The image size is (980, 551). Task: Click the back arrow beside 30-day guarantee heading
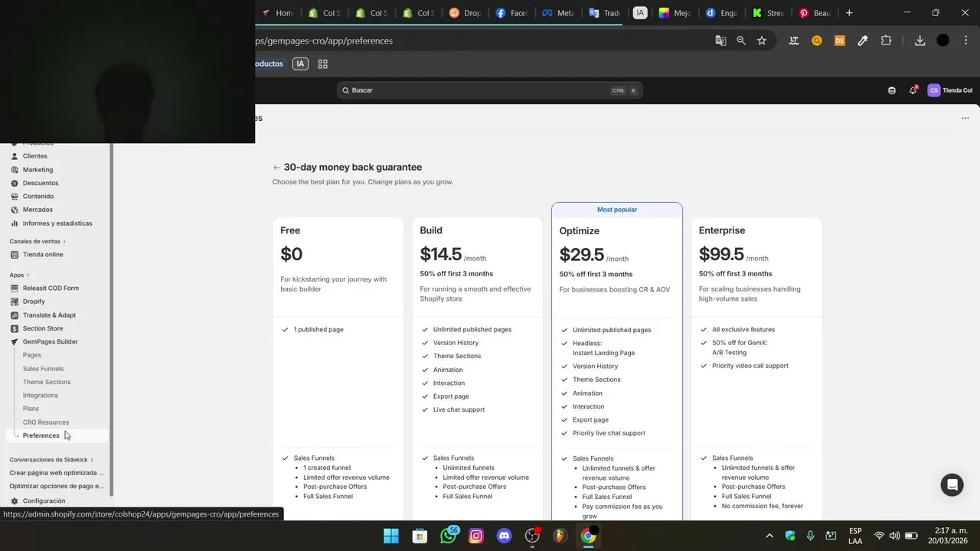(276, 168)
